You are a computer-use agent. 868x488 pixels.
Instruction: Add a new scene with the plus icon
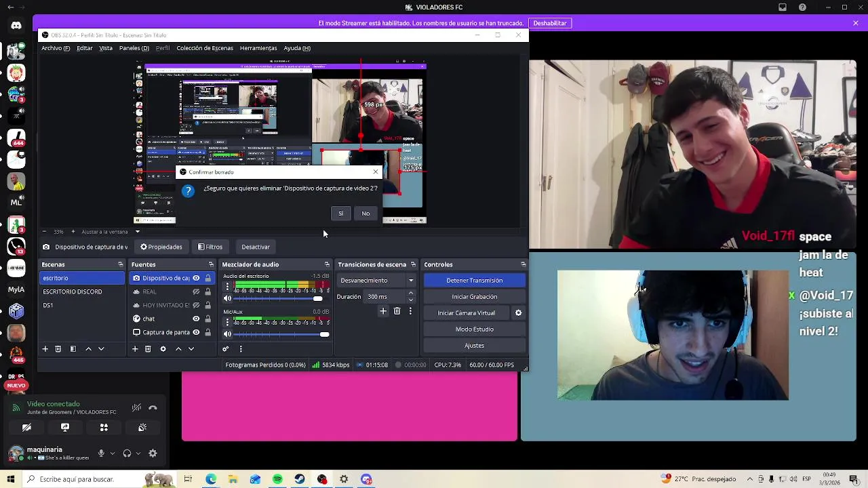(x=45, y=349)
